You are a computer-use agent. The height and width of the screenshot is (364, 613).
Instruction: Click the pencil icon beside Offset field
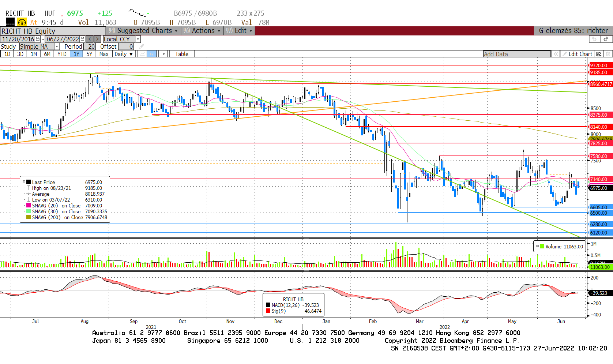142,46
